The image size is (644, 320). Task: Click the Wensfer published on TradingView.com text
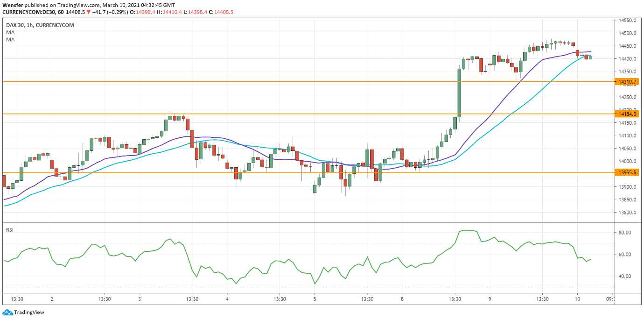(51, 5)
